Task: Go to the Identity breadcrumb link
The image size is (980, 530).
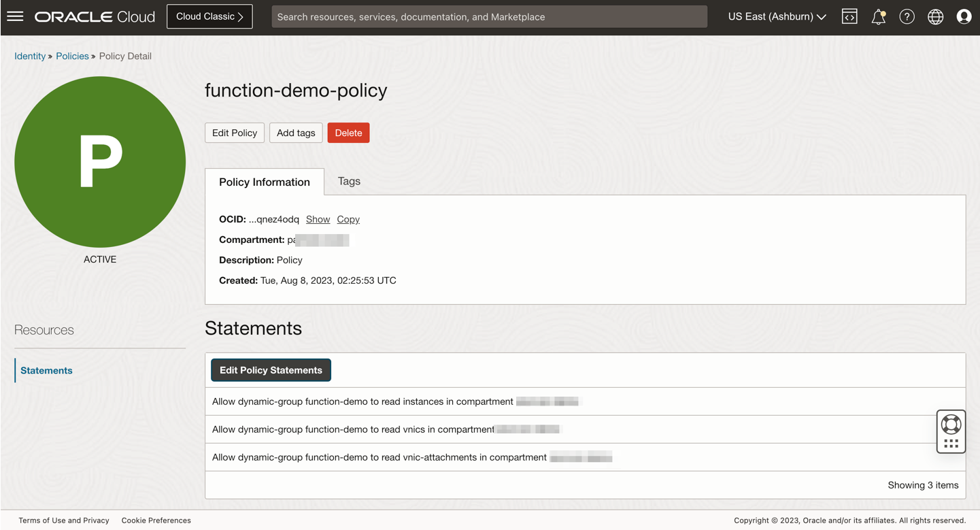Action: point(30,56)
